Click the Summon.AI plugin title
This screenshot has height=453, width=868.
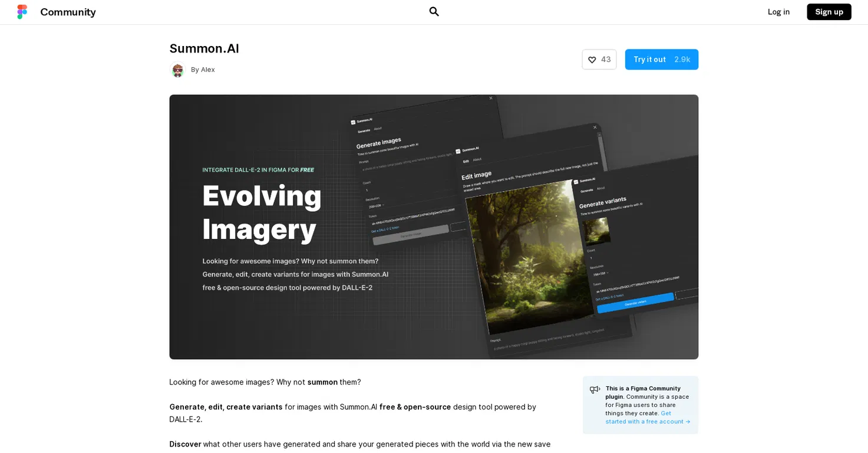(x=204, y=48)
